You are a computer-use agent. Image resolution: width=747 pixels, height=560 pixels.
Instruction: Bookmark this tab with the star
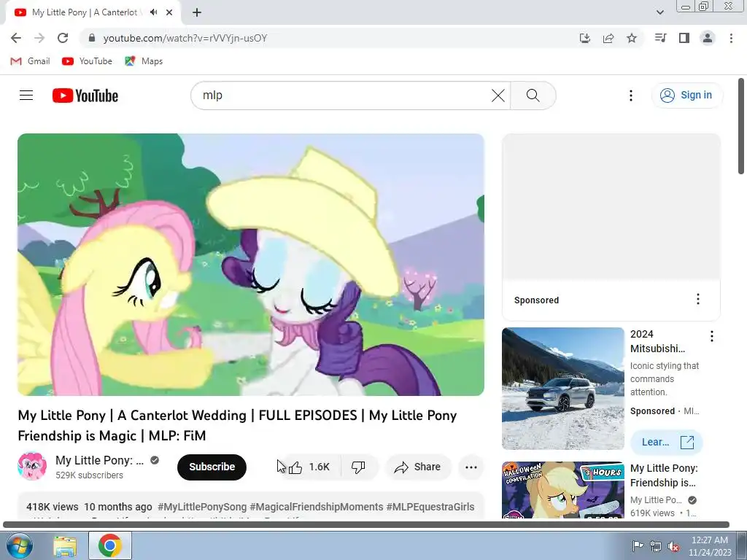pos(632,38)
